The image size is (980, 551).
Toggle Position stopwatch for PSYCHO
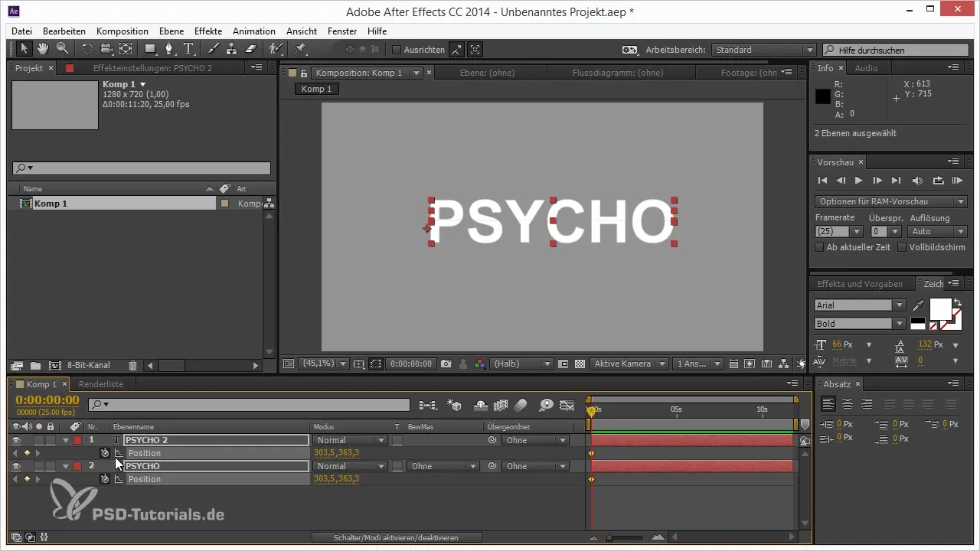tap(105, 479)
